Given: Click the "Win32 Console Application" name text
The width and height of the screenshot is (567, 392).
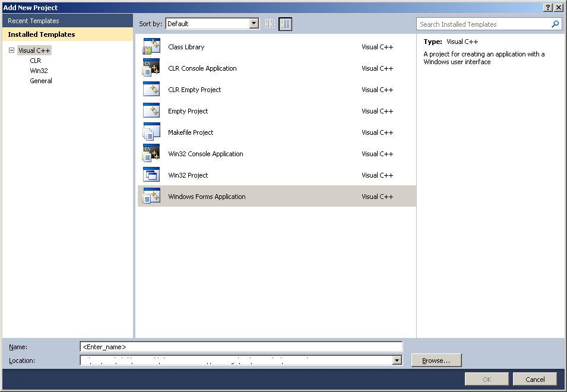Looking at the screenshot, I should click(205, 153).
